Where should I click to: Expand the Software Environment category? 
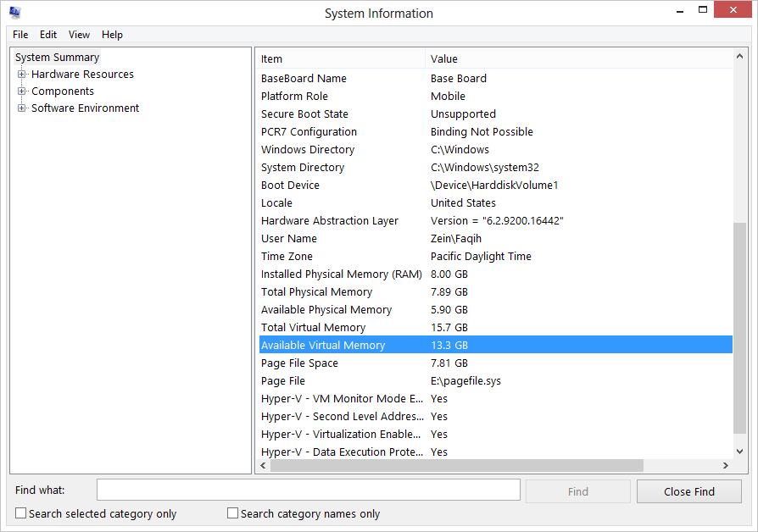pos(22,108)
